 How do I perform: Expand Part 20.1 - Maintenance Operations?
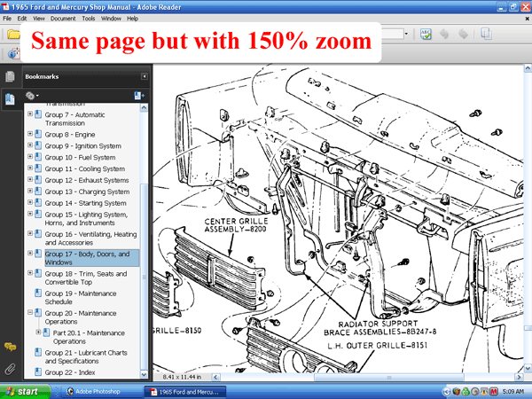pos(38,332)
